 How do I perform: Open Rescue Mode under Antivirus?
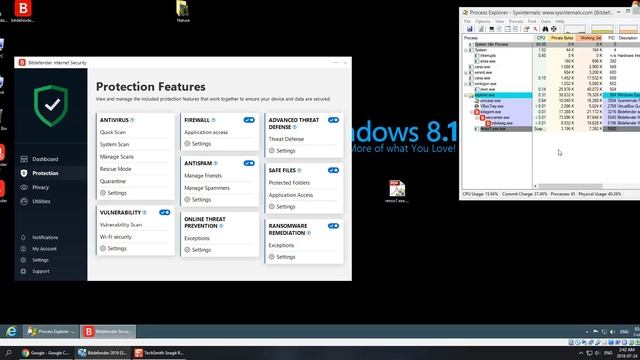click(116, 169)
